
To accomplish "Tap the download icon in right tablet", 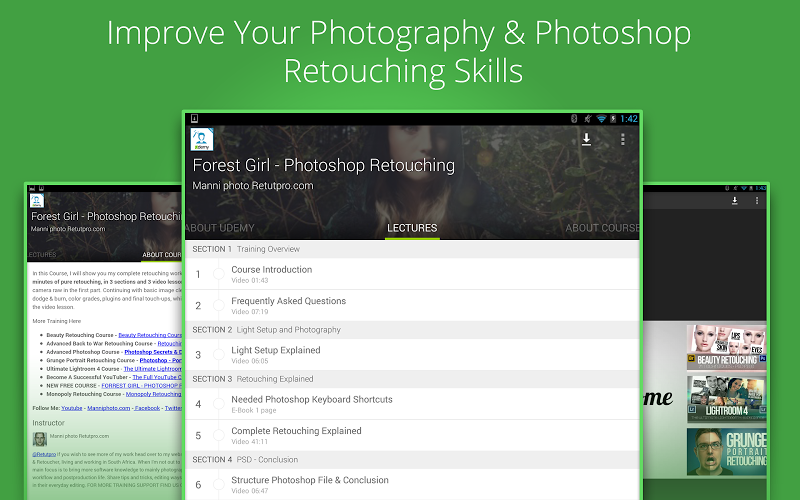I will [x=735, y=201].
